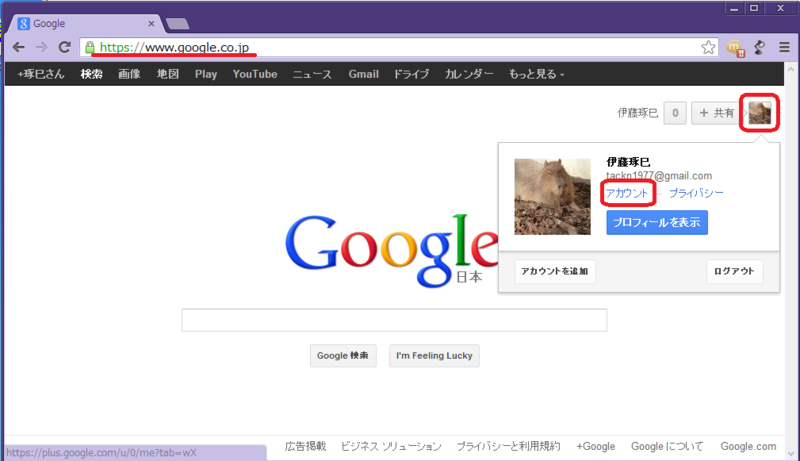Open a new tab with the new-tab button
800x461 pixels.
tap(178, 23)
